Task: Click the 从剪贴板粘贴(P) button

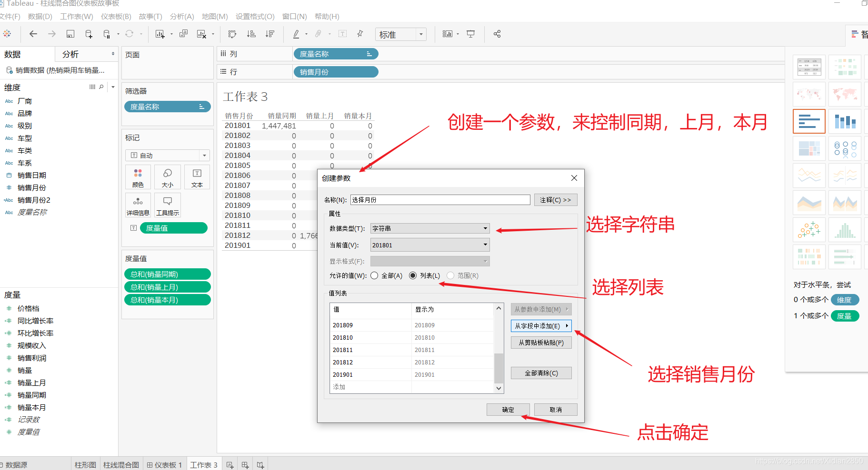Action: pos(541,343)
